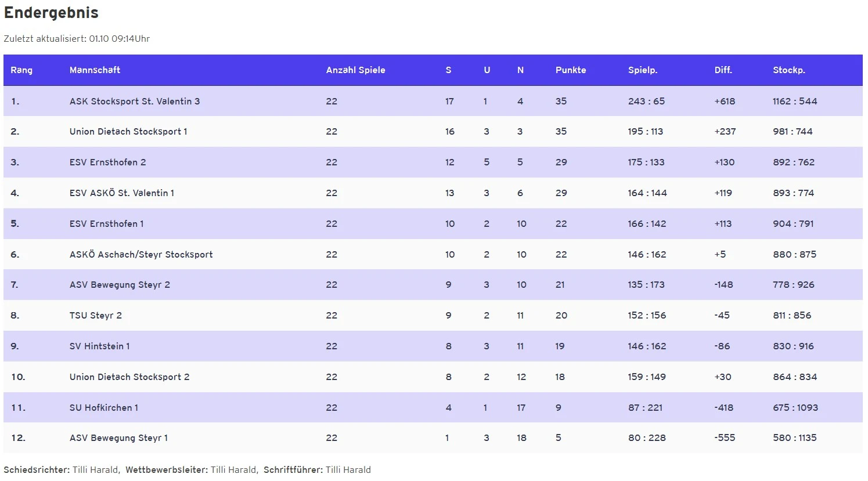Click the 159 : 149 Spielp. value
This screenshot has width=868, height=481.
point(647,377)
